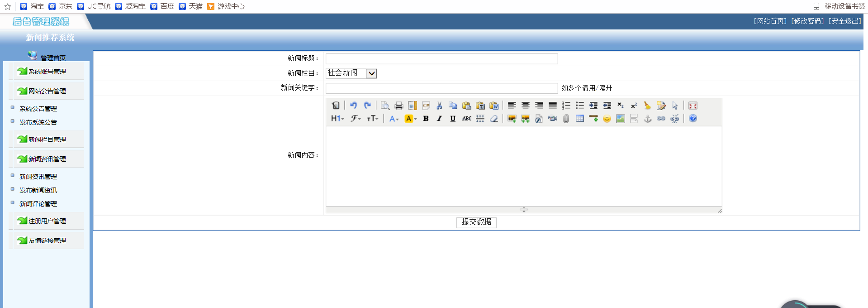Apply superscript formatting
Viewport: 868px width, 308px height.
coord(634,106)
